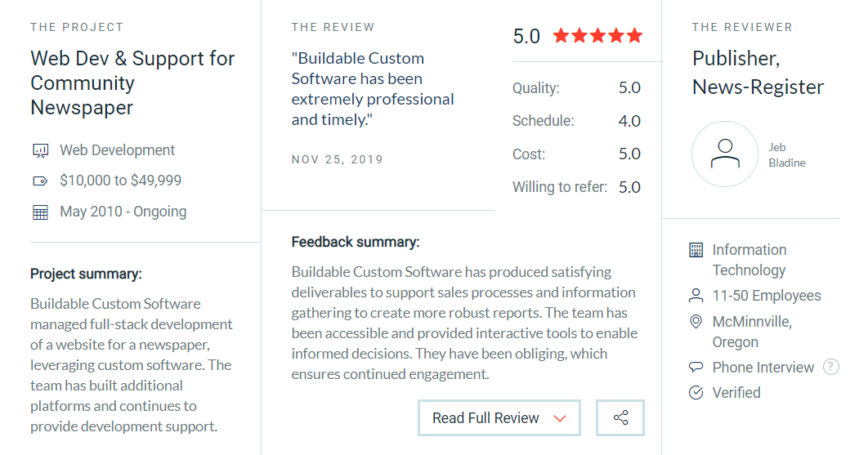Click the location pin icon for McMinnville

(x=696, y=322)
